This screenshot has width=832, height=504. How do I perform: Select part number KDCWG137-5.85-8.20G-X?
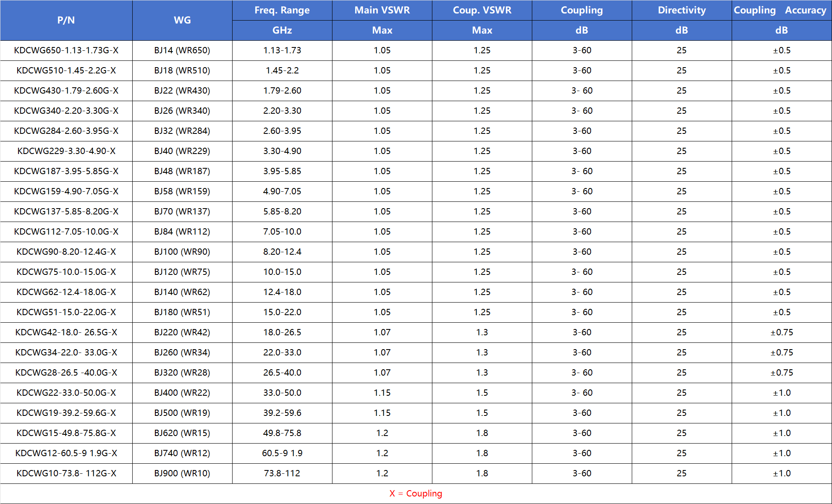coord(66,212)
